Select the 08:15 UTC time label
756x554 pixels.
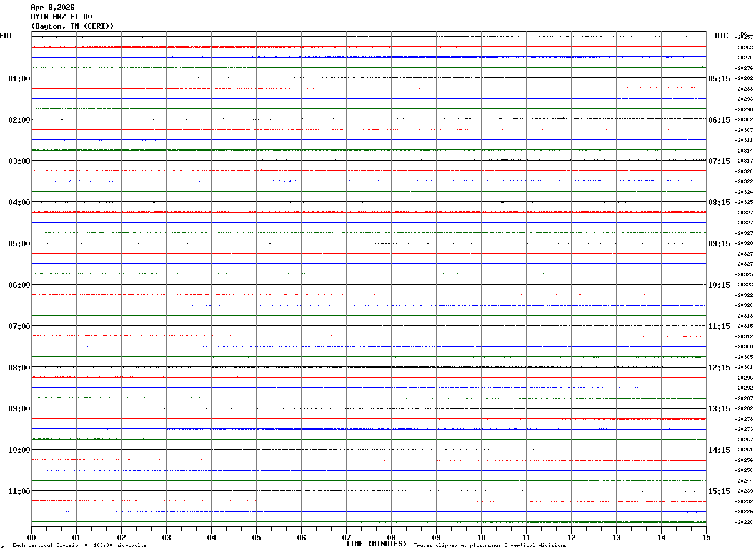(x=719, y=203)
